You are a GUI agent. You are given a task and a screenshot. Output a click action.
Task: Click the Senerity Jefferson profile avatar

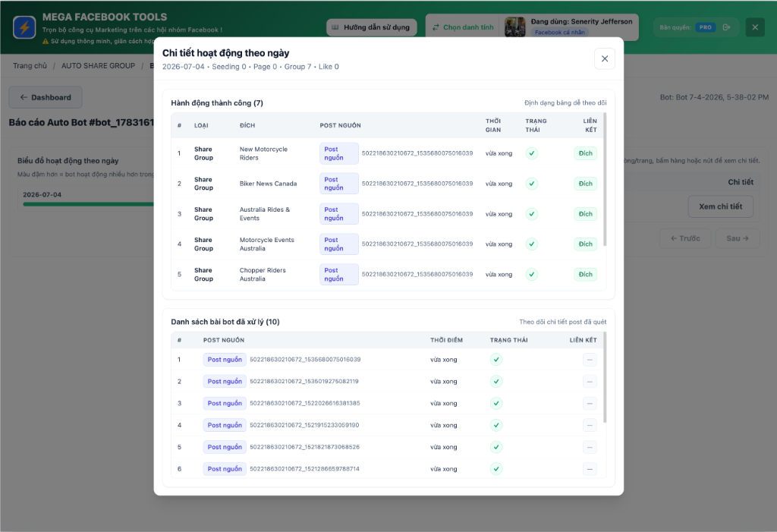[515, 27]
